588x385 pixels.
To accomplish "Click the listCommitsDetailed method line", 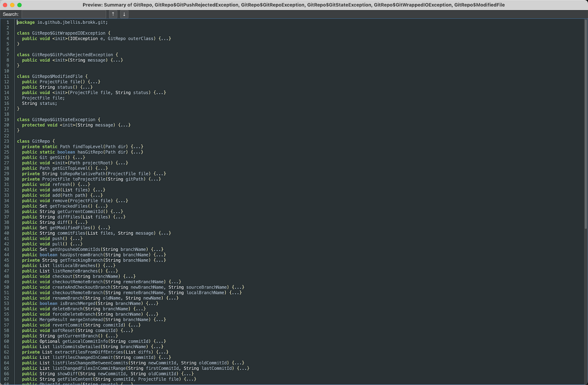I will 93,347.
